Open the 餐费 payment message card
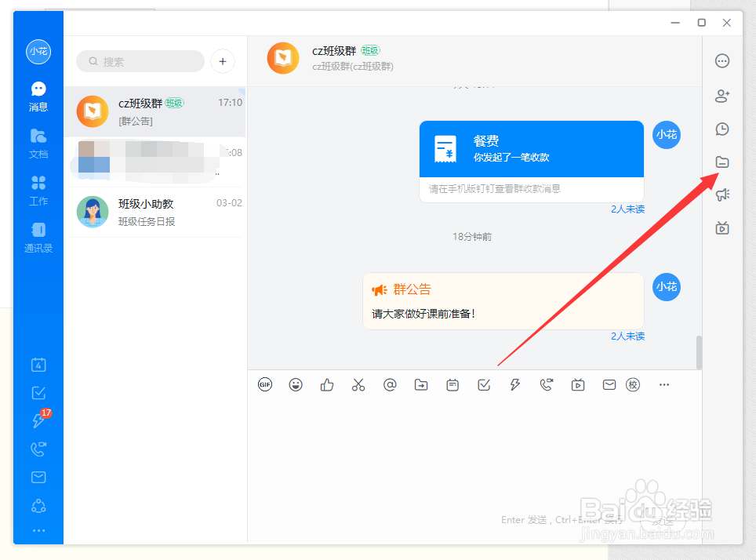 pos(531,149)
